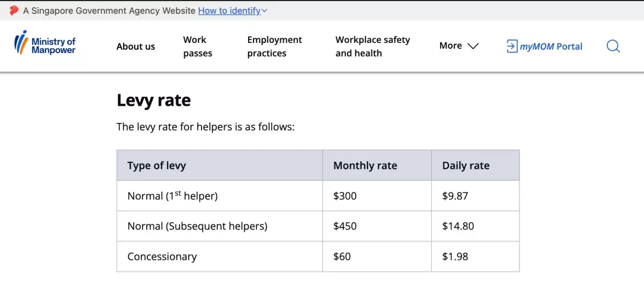Click the Concessionary row label

[162, 257]
